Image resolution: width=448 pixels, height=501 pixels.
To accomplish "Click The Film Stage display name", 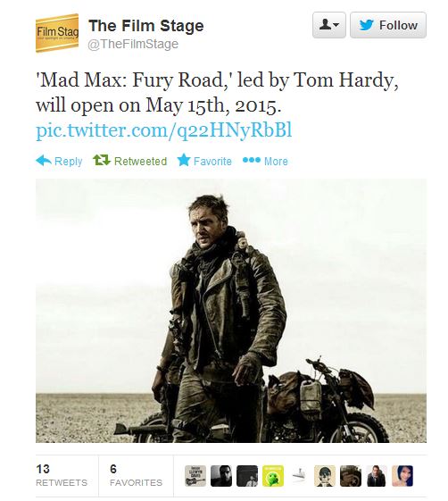I will 146,26.
